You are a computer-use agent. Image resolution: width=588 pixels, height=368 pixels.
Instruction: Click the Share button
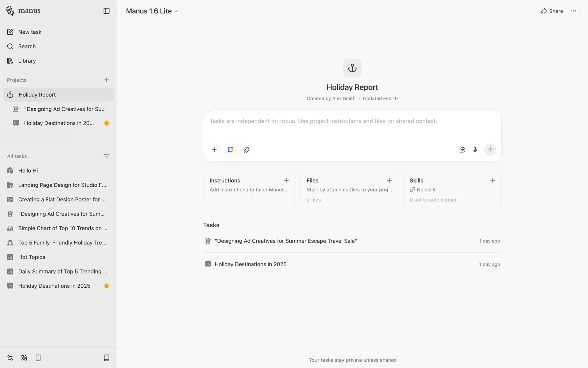pyautogui.click(x=552, y=11)
